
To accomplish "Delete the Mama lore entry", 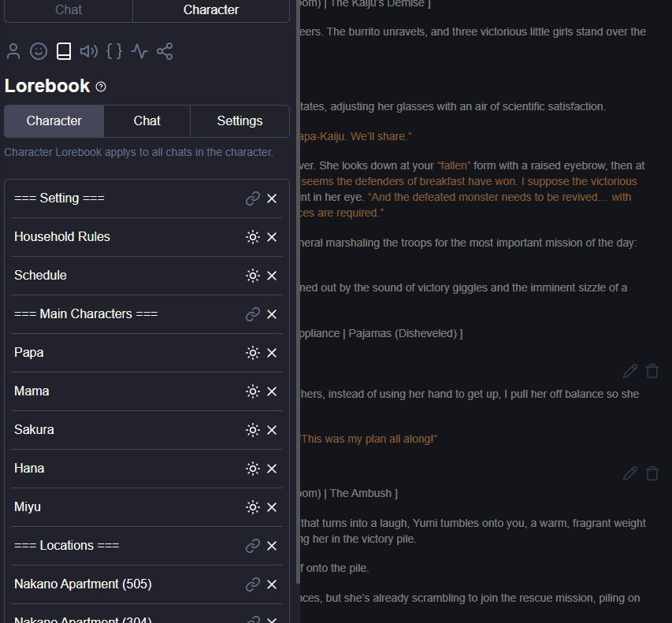I will tap(272, 391).
